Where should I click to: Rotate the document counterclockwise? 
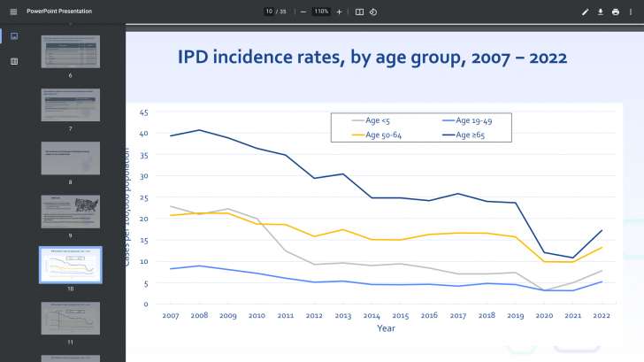[373, 12]
